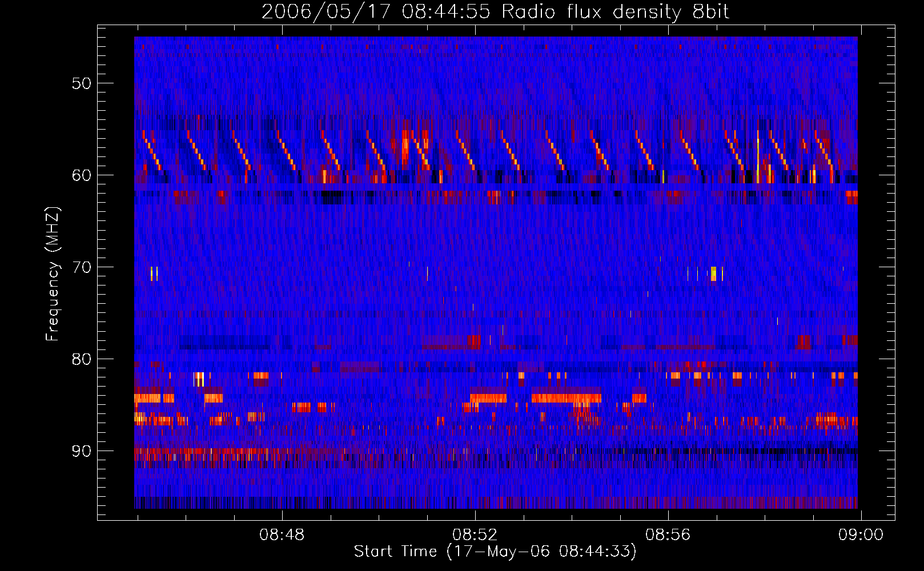The image size is (924, 571).
Task: Click the 70 frequency tick label
Action: [x=82, y=267]
